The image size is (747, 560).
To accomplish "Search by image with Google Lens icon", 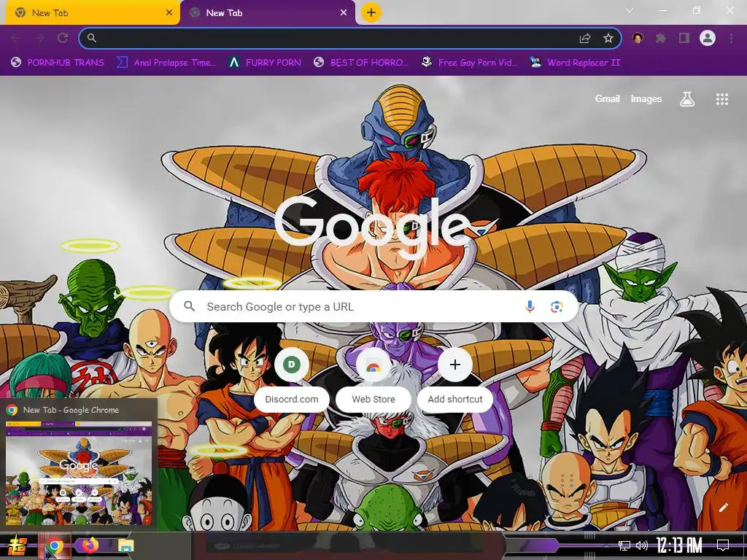I will coord(557,307).
